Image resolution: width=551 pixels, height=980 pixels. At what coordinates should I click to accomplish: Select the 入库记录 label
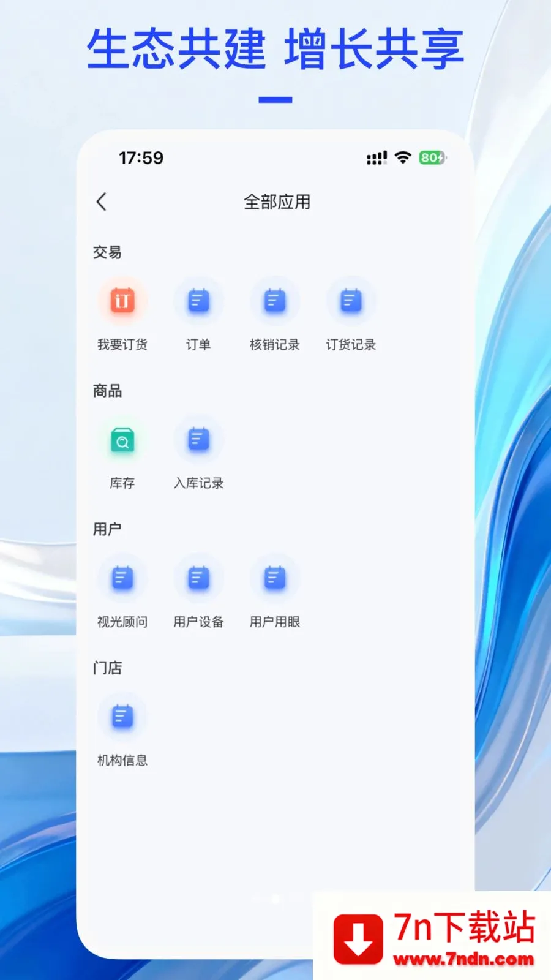coord(198,483)
